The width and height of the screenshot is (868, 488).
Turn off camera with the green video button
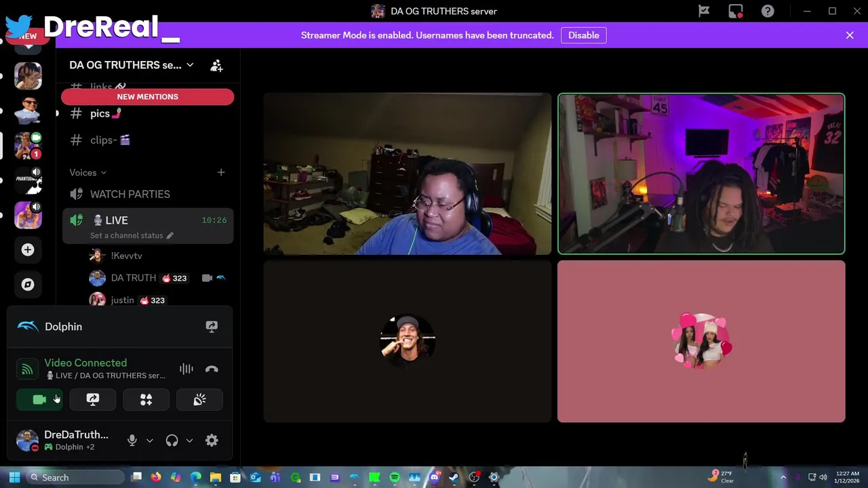[x=39, y=400]
